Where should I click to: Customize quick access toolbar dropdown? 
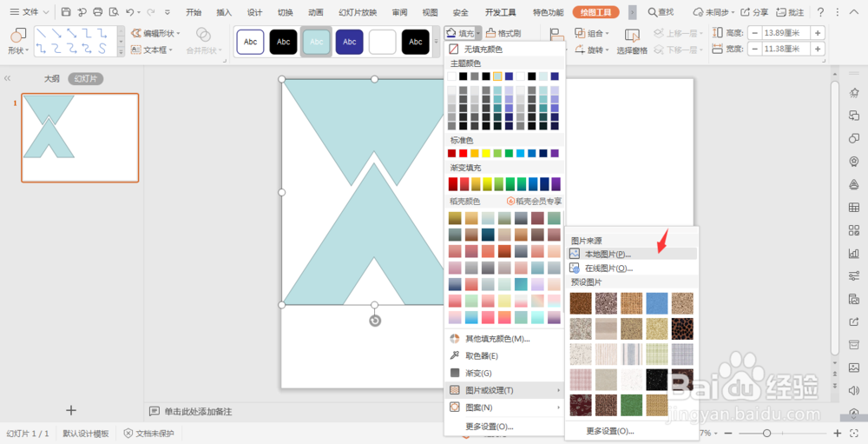point(168,11)
